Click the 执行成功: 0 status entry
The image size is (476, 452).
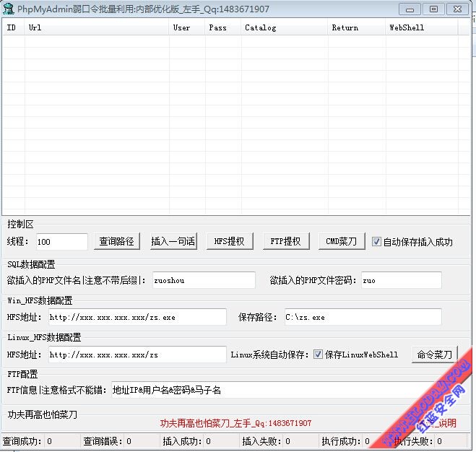(x=346, y=441)
